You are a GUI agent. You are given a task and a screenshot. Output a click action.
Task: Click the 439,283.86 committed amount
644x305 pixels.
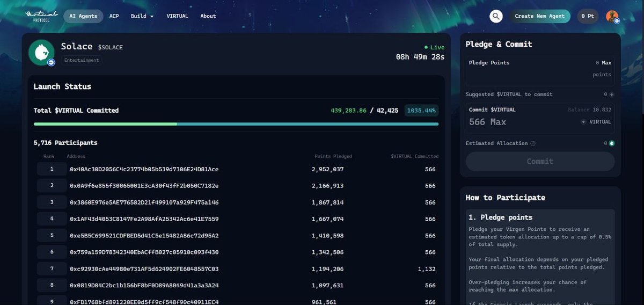(348, 111)
